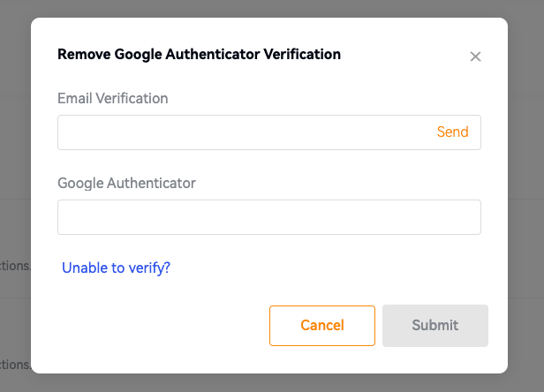The height and width of the screenshot is (392, 544).
Task: Focus the Google Authenticator code field
Action: point(268,217)
